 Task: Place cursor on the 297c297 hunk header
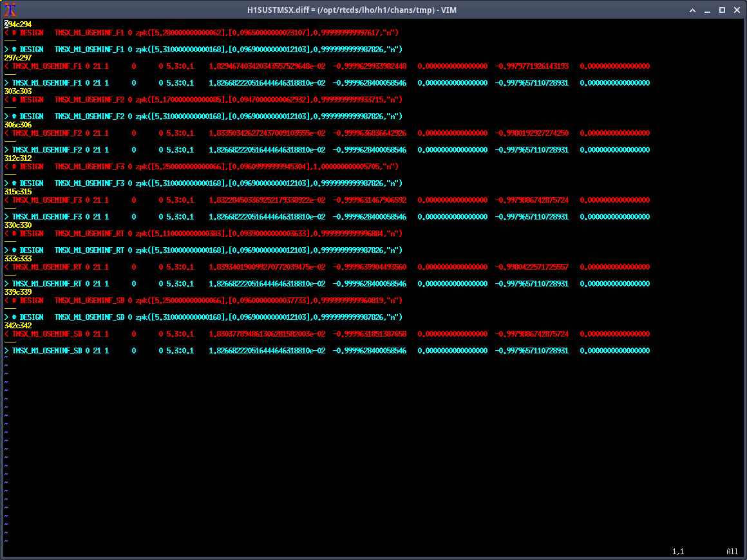click(18, 57)
